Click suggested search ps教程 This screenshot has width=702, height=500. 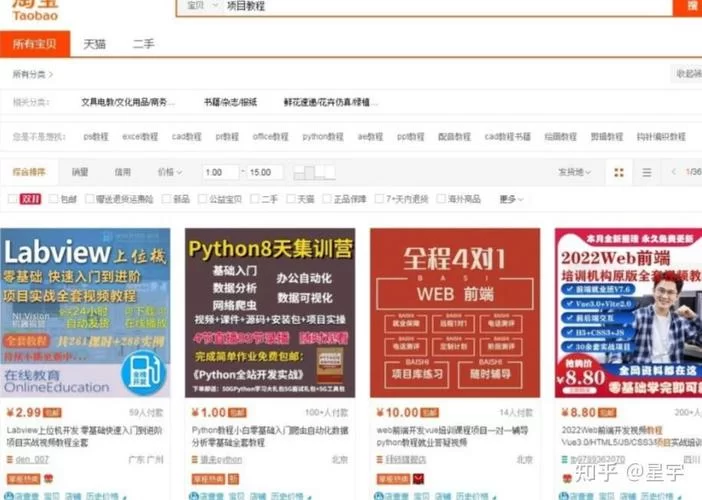point(96,137)
